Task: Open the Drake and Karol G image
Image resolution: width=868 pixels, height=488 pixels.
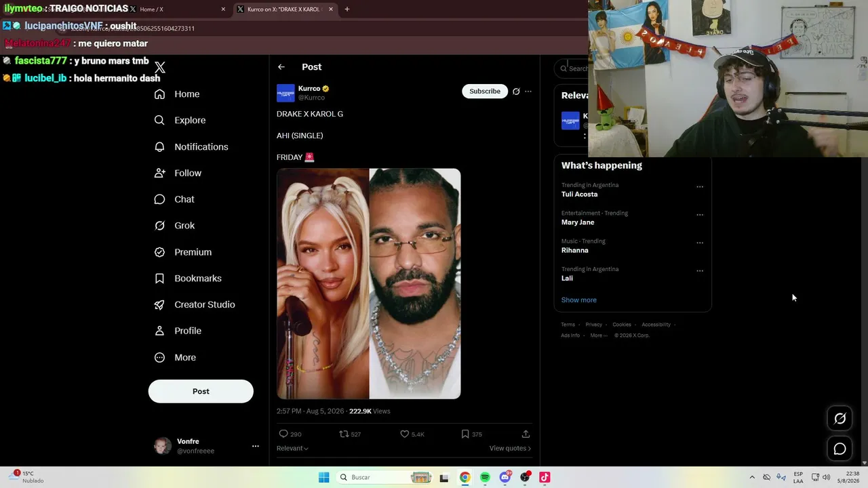Action: click(x=369, y=283)
